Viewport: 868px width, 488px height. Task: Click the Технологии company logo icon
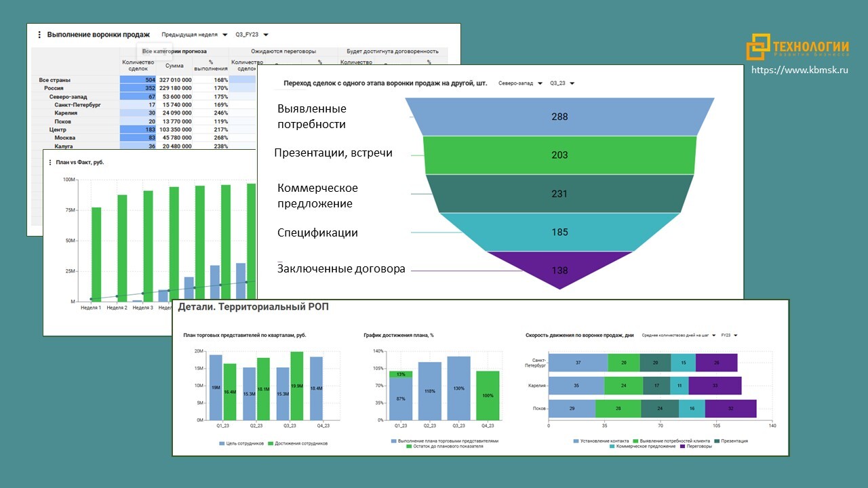759,47
